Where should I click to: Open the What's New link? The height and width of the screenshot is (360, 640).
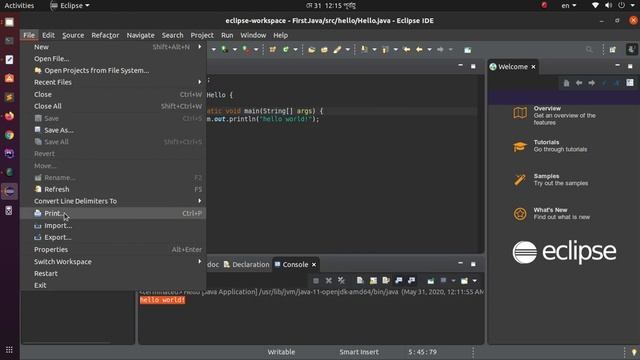tap(550, 210)
